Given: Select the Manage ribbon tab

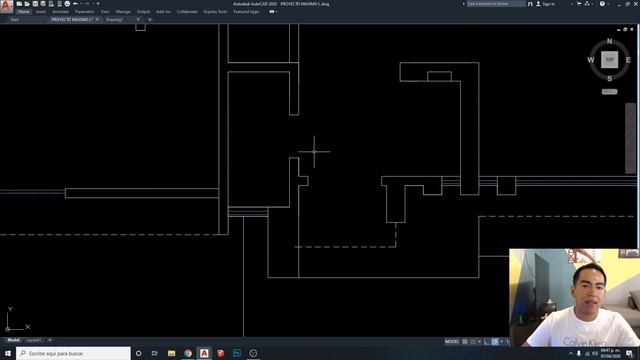Looking at the screenshot, I should click(x=123, y=12).
